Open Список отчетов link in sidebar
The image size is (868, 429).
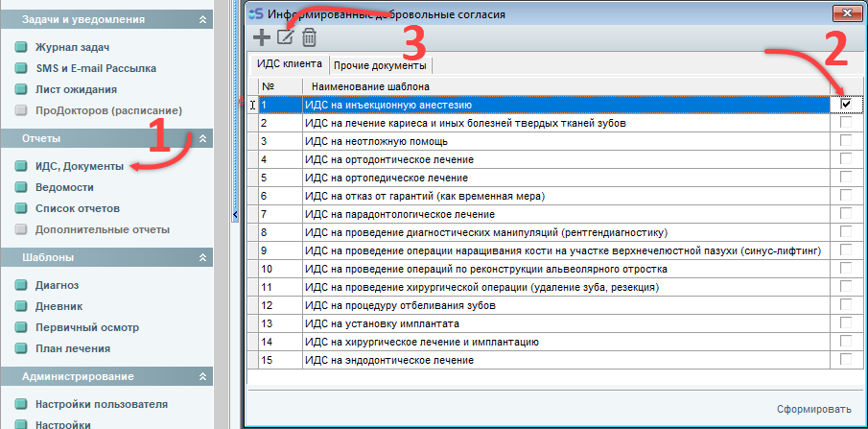tap(77, 208)
